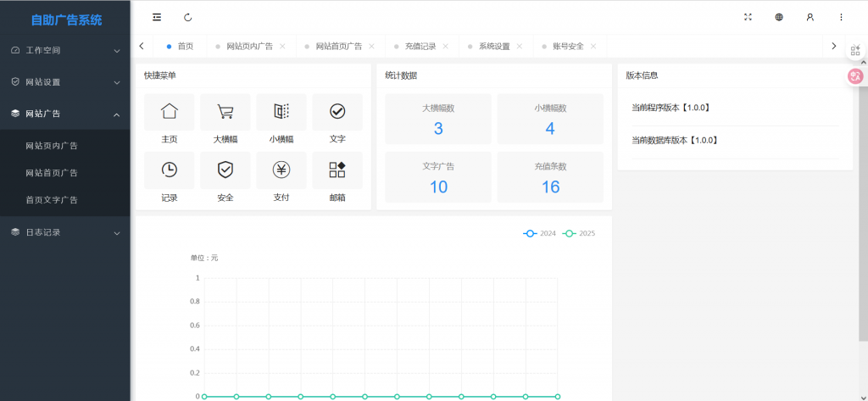The height and width of the screenshot is (401, 868).
Task: Switch to the 网站首页广告 tab
Action: click(339, 47)
